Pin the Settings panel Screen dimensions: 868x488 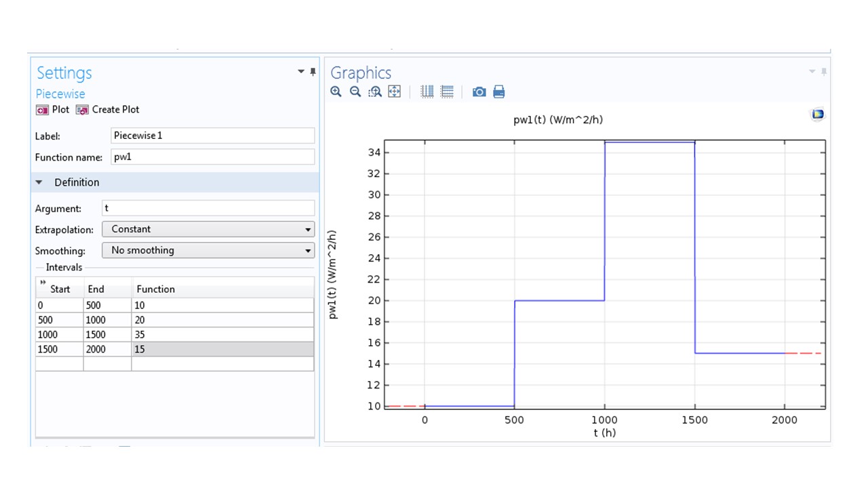click(x=313, y=72)
